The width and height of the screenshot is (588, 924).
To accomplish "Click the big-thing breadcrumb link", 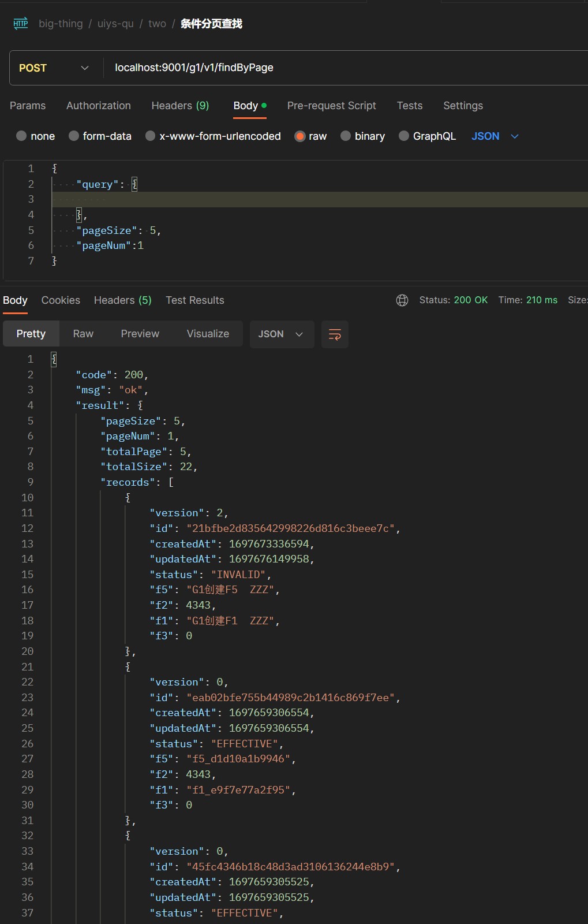I will click(x=61, y=24).
